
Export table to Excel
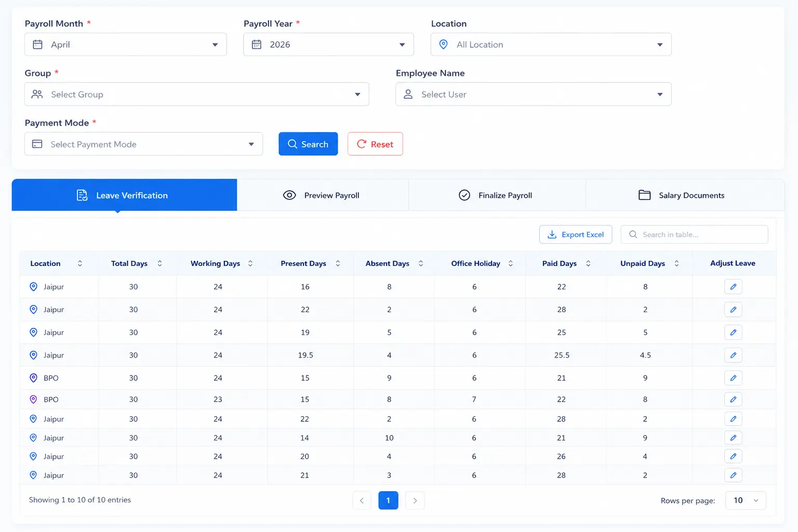576,235
